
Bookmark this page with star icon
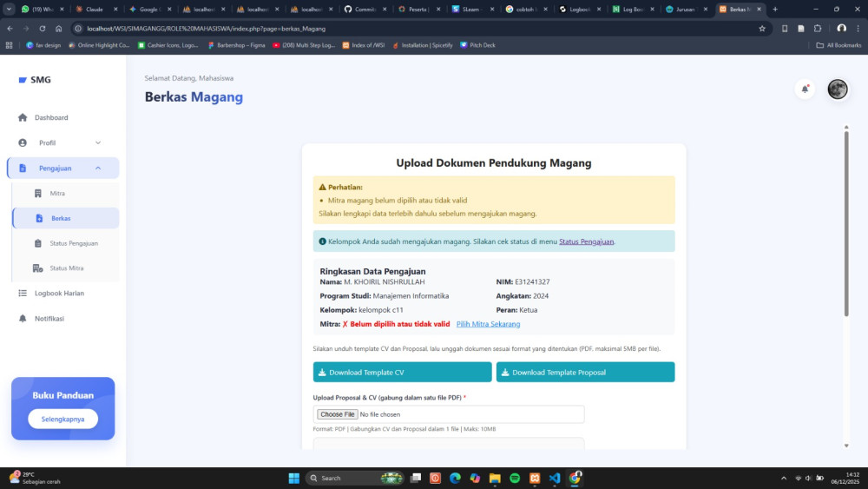(x=762, y=28)
